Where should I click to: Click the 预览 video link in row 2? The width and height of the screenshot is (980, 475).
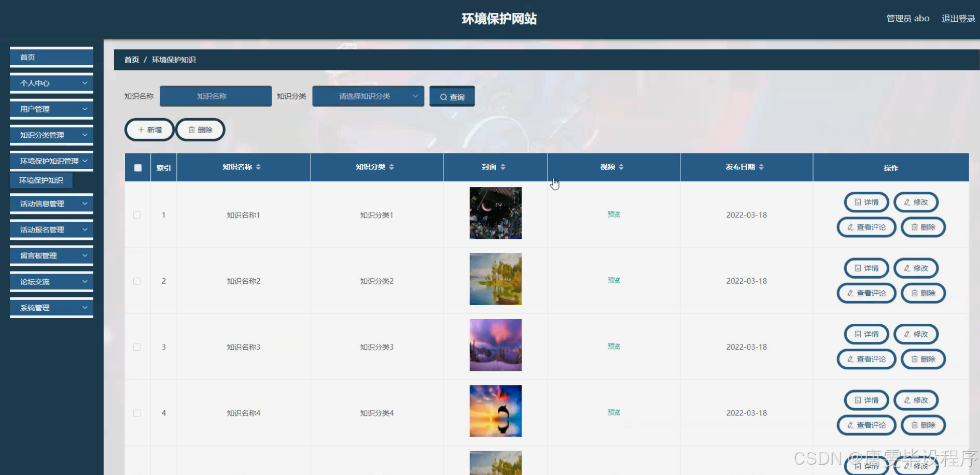pyautogui.click(x=614, y=280)
